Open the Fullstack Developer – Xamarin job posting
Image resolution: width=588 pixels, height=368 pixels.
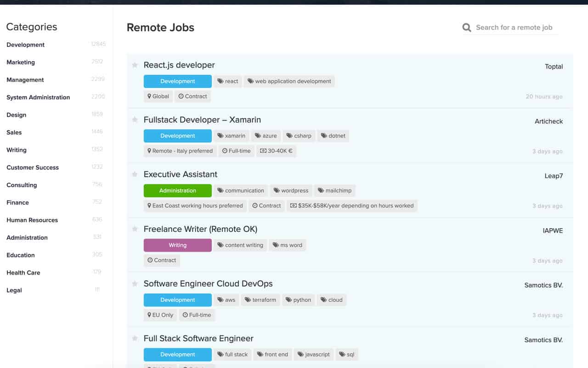coord(202,120)
